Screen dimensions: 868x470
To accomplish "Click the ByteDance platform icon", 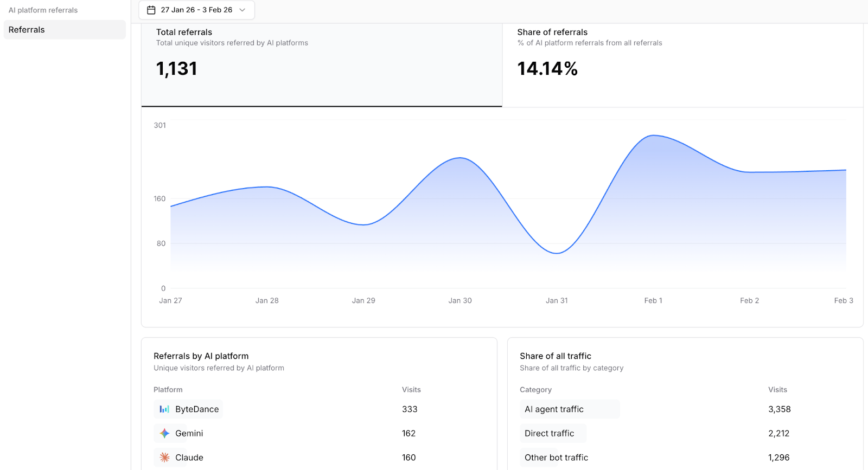I will click(x=164, y=409).
